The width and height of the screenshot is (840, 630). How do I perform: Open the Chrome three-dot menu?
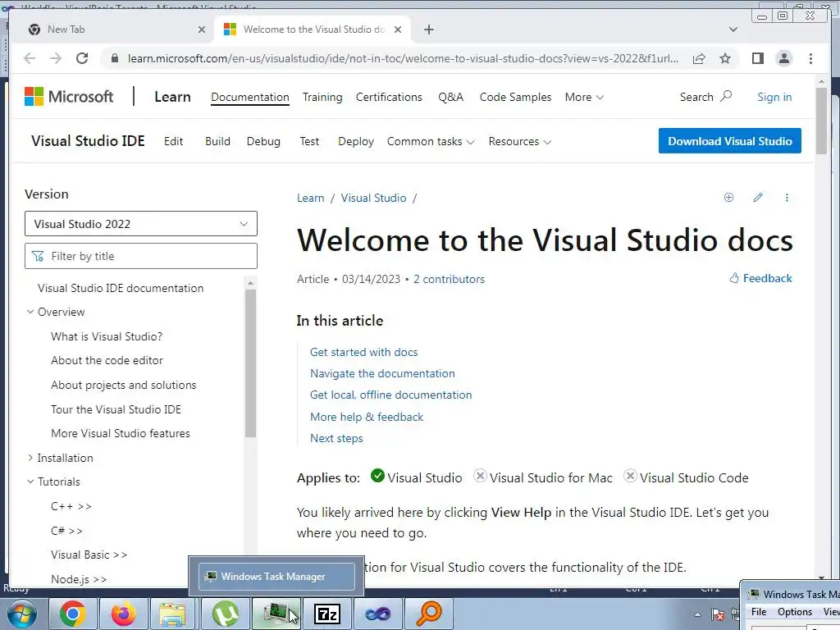(810, 58)
